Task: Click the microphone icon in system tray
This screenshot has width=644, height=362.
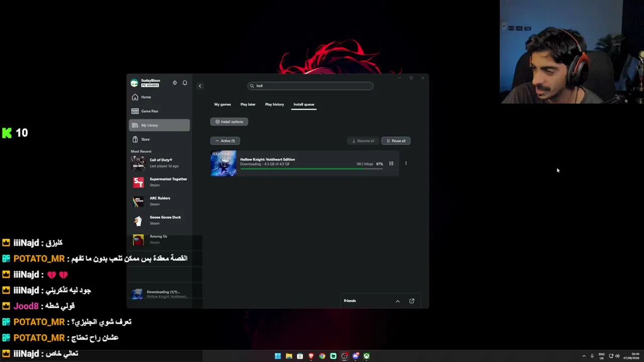Action: point(592,356)
